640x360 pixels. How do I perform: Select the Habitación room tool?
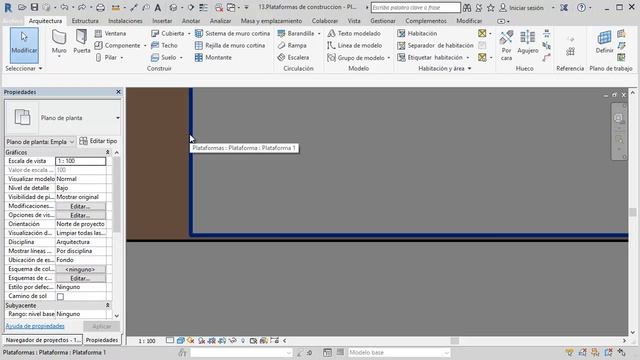(417, 33)
